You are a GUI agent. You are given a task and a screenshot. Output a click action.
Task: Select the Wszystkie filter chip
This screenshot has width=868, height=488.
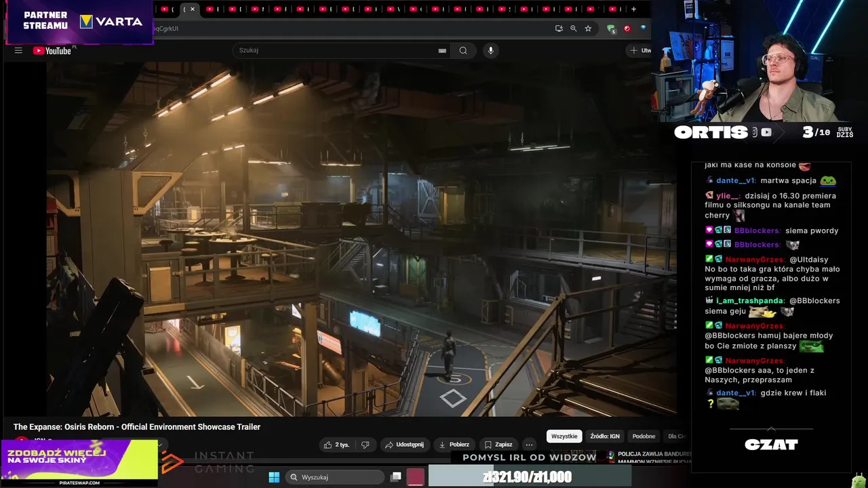click(564, 436)
